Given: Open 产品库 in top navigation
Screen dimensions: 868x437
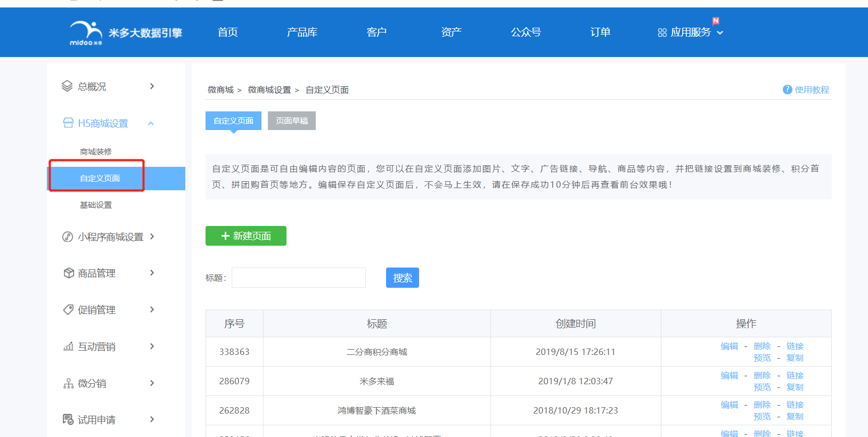Looking at the screenshot, I should click(302, 33).
